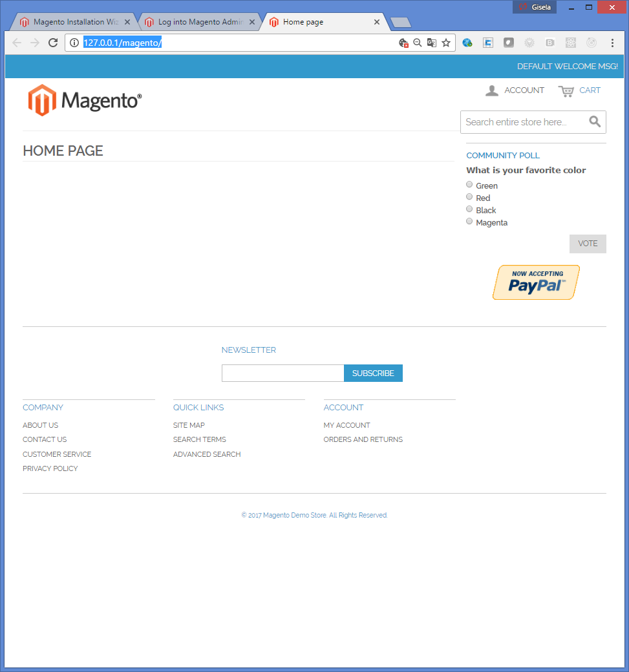The width and height of the screenshot is (629, 672).
Task: Open the shopping Cart icon
Action: tap(566, 91)
